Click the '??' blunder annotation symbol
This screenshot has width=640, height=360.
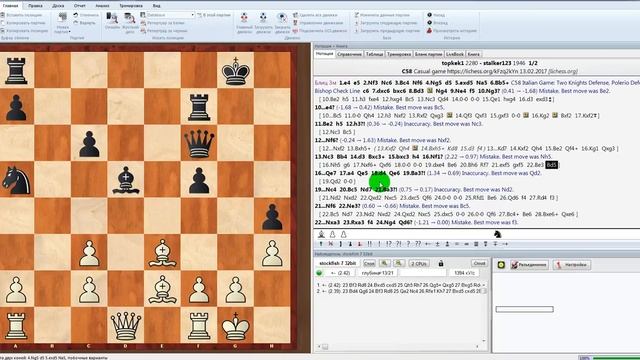click(x=418, y=244)
